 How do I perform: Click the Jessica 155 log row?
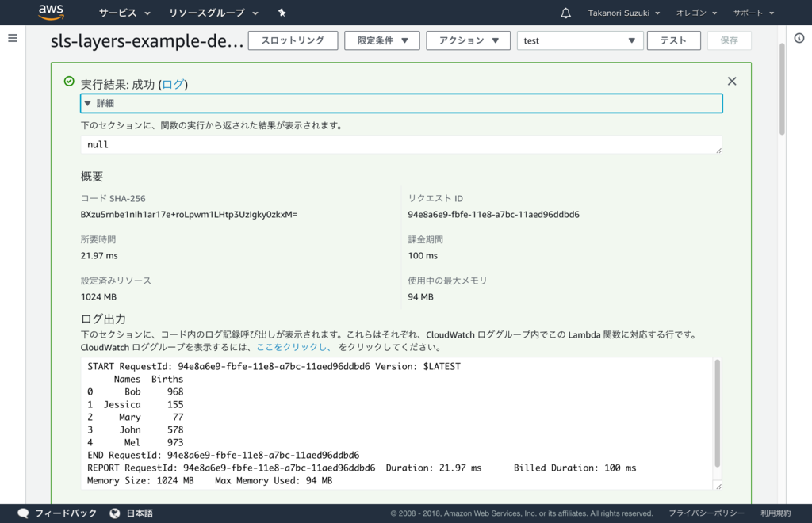tap(135, 405)
